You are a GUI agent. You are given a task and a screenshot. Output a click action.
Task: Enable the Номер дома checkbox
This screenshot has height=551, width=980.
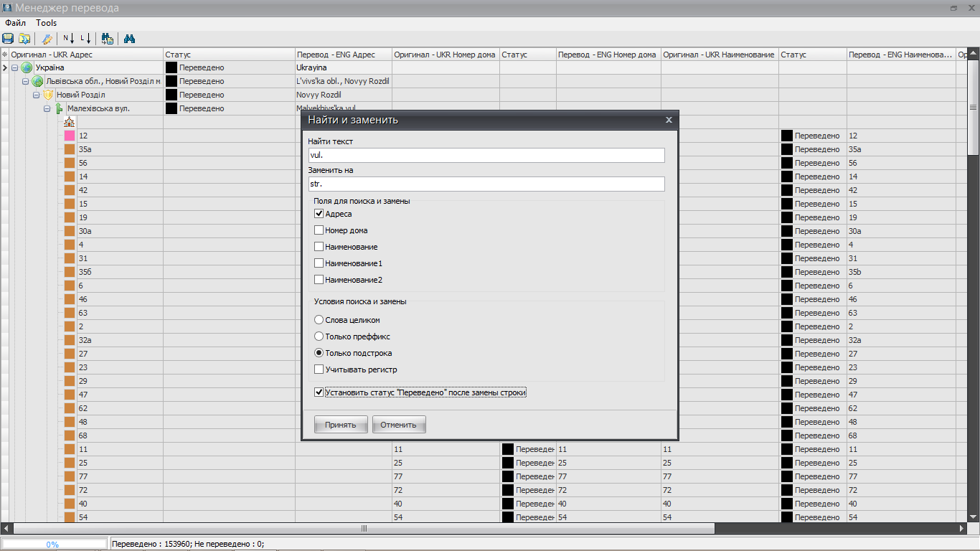click(x=319, y=230)
